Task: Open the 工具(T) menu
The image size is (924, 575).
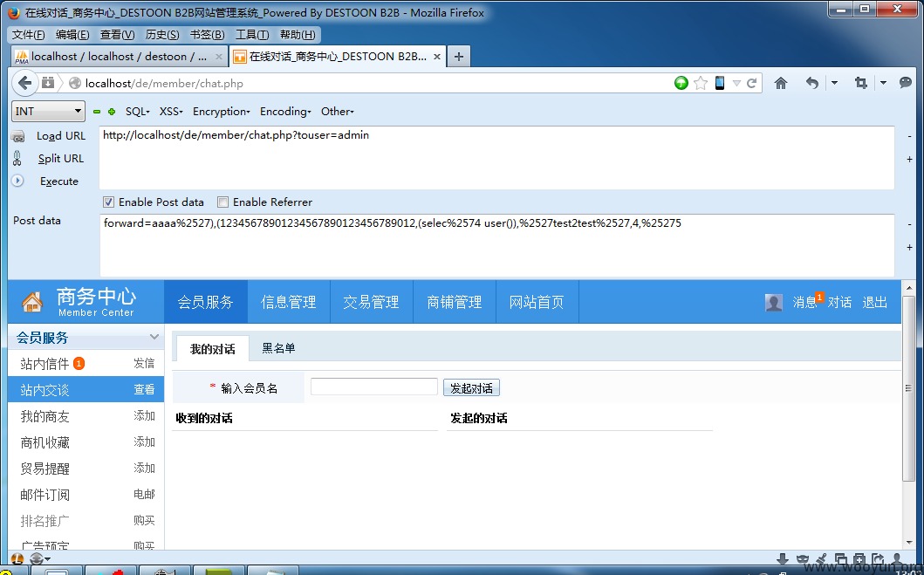Action: pyautogui.click(x=252, y=35)
